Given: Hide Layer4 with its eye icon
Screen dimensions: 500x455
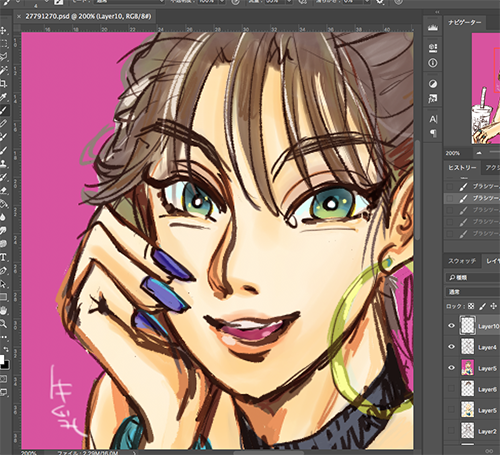Looking at the screenshot, I should [x=452, y=347].
